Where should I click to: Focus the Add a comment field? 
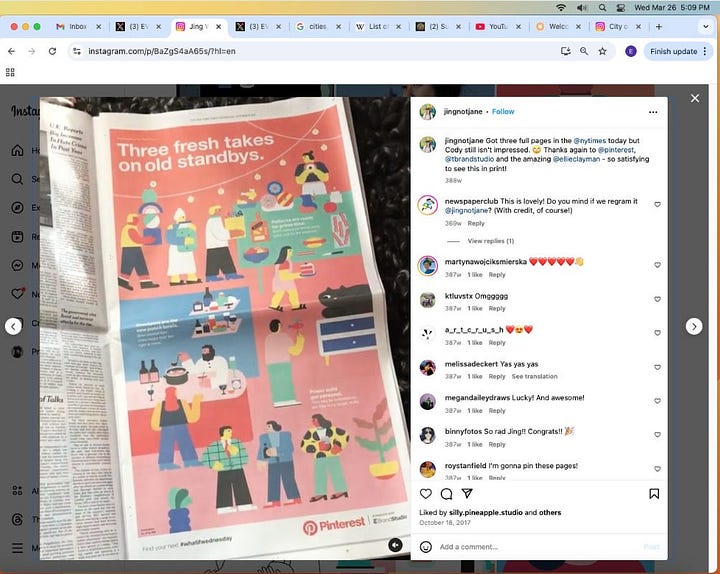(537, 547)
